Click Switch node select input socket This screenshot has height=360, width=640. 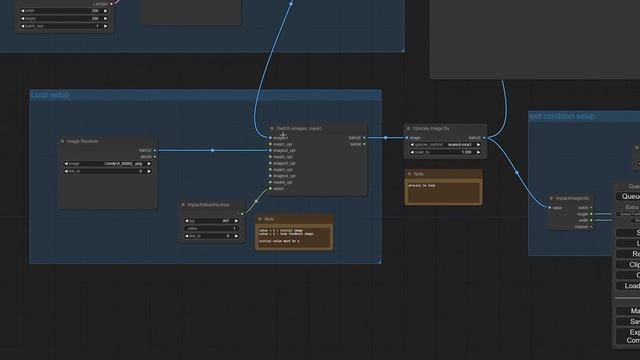tap(270, 189)
